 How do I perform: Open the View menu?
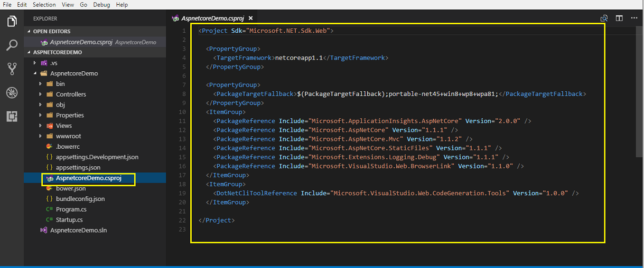[68, 5]
